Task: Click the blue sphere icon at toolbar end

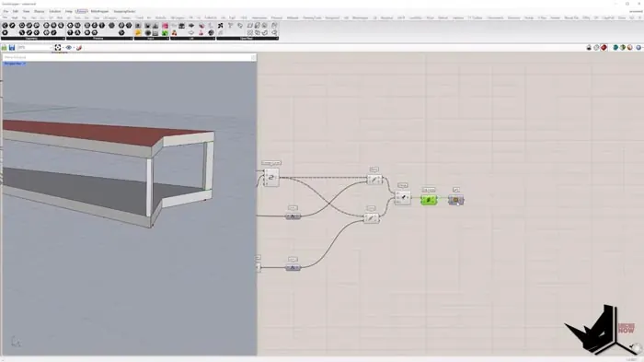Action: (638, 48)
